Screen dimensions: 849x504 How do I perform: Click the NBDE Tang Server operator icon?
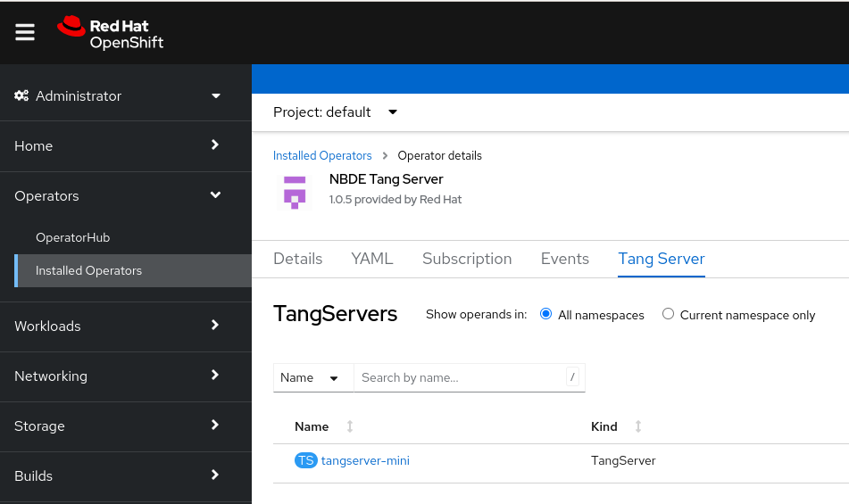tap(295, 191)
